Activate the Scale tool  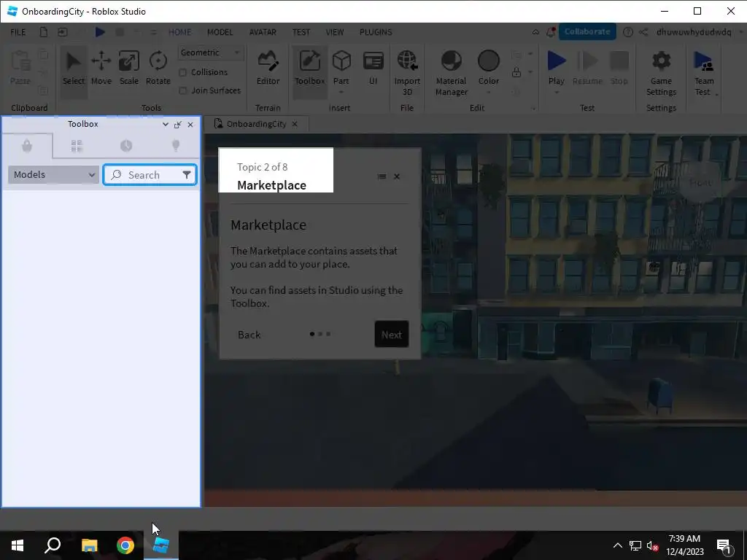point(129,69)
